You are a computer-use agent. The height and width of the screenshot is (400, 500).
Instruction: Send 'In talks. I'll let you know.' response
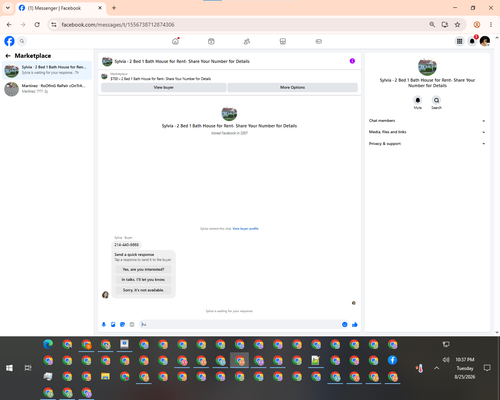click(143, 280)
